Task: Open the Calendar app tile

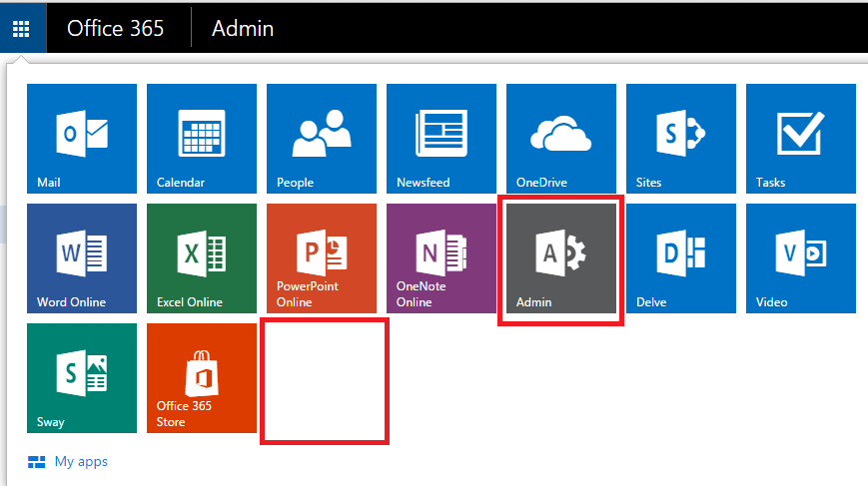Action: [202, 139]
